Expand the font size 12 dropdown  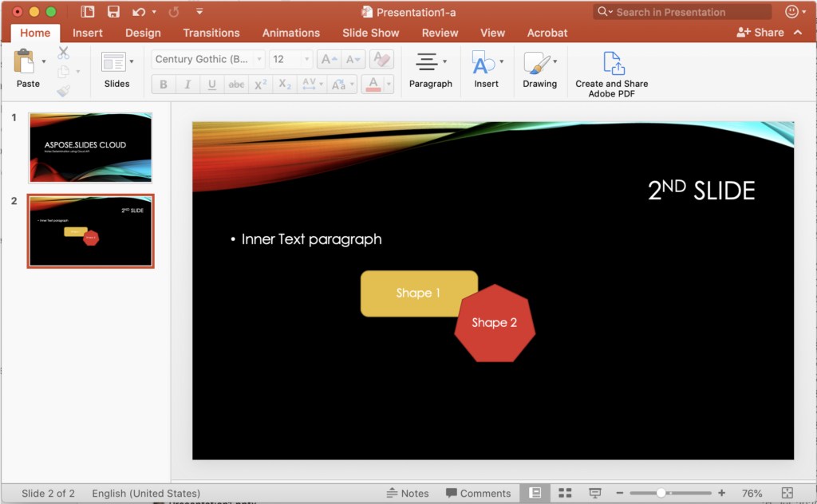click(306, 60)
